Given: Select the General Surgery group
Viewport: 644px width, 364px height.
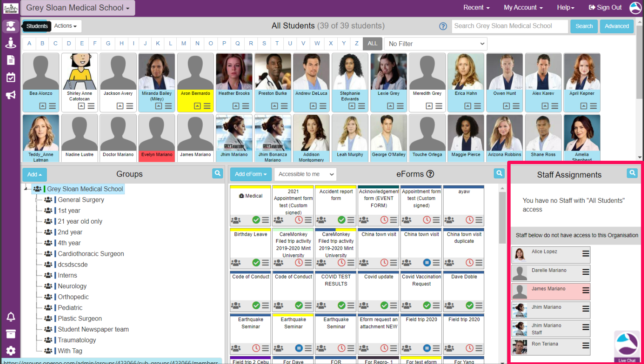Looking at the screenshot, I should (x=81, y=199).
